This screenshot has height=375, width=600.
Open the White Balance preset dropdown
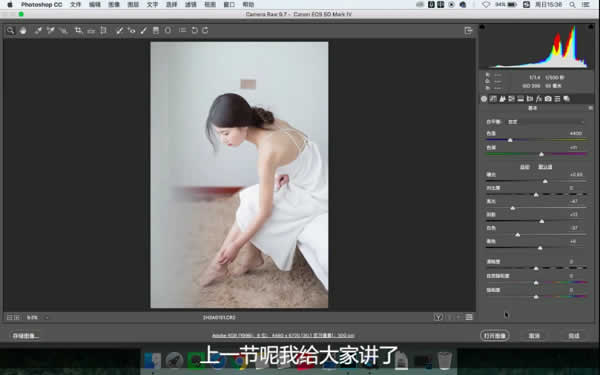pyautogui.click(x=546, y=122)
